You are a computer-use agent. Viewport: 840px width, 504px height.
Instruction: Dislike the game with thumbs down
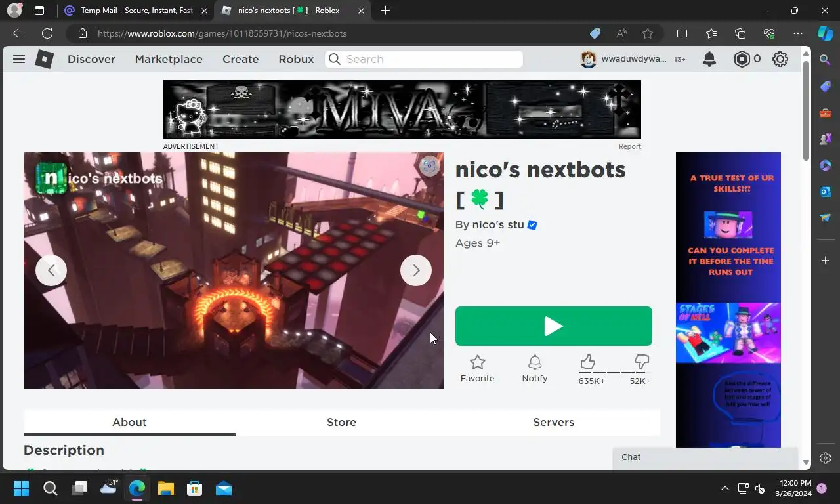point(642,362)
